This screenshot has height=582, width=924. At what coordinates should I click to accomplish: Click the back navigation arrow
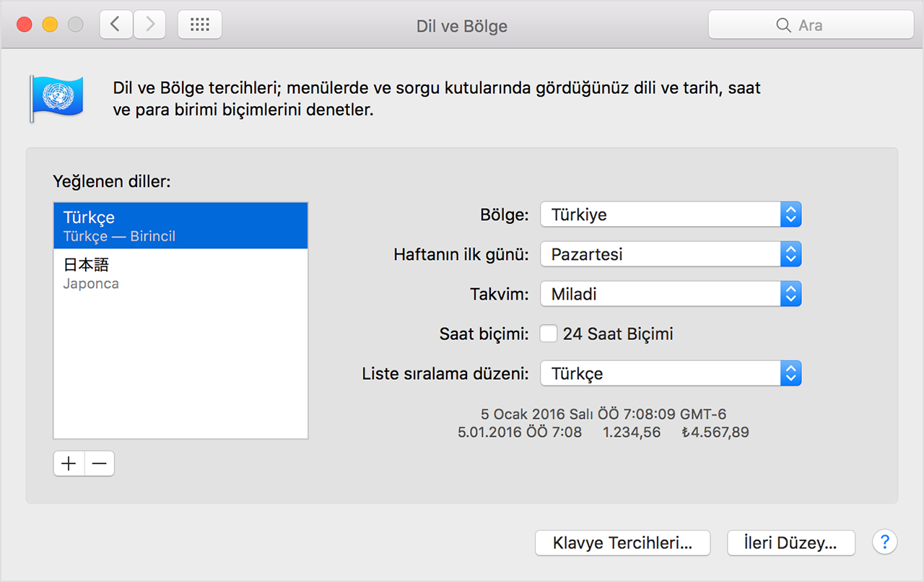click(x=115, y=24)
